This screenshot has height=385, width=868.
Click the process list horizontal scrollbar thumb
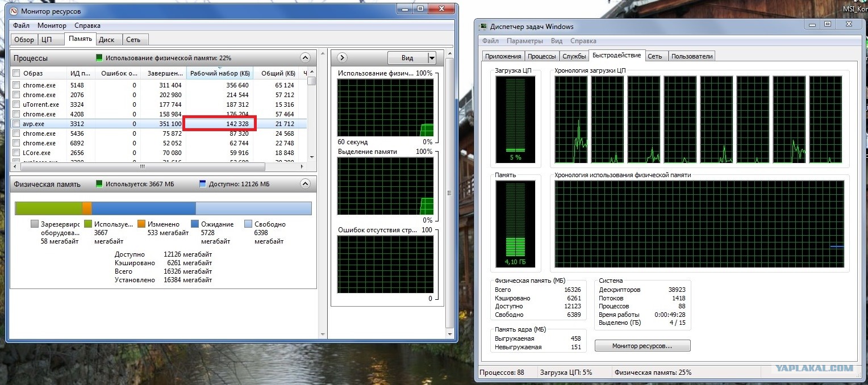tap(142, 167)
